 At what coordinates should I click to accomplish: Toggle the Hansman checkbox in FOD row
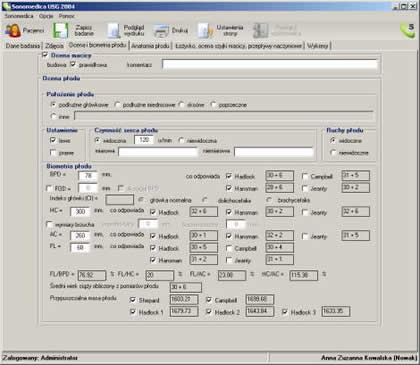(229, 188)
